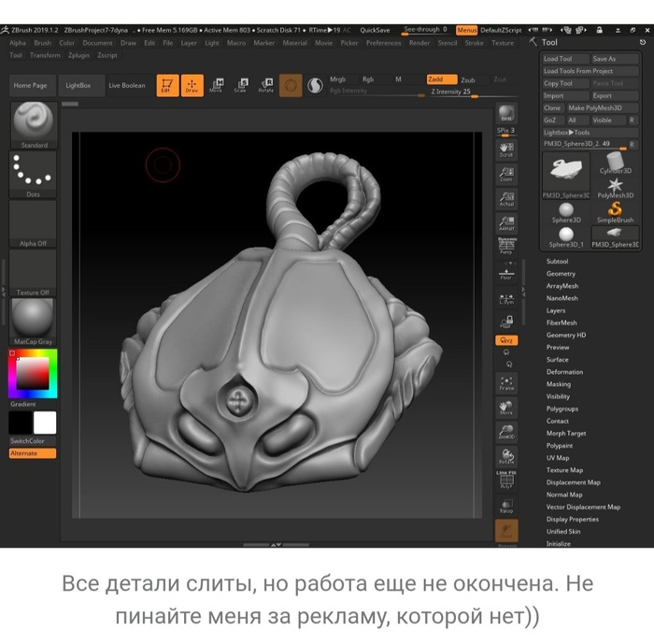Viewport: 654px width, 644px height.
Task: Toggle the Floor grid button
Action: click(506, 273)
